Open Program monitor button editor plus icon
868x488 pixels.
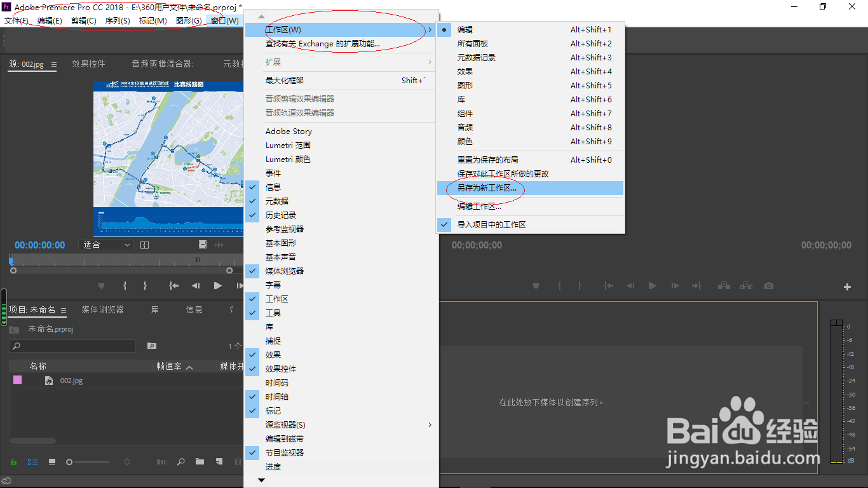tap(847, 287)
